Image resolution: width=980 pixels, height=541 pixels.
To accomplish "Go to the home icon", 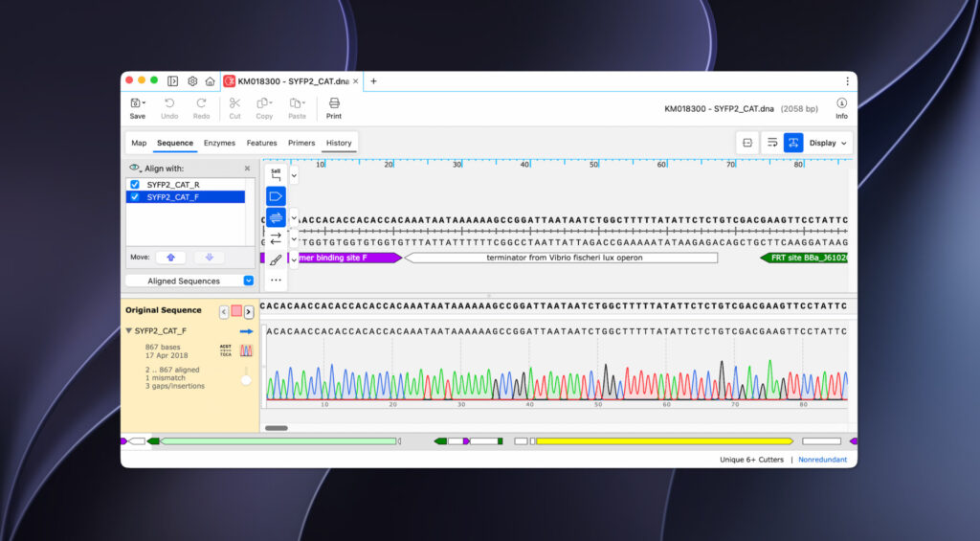I will [x=210, y=81].
